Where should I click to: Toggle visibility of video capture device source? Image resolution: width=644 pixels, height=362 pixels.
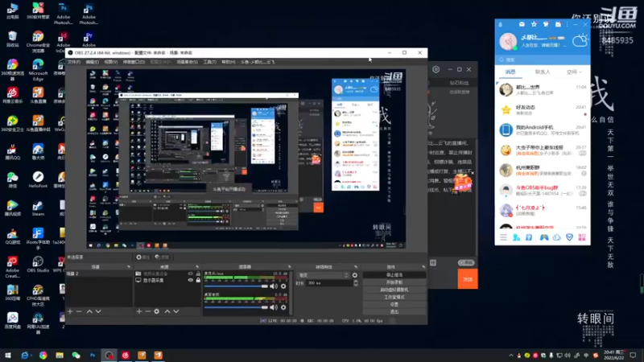tap(190, 274)
